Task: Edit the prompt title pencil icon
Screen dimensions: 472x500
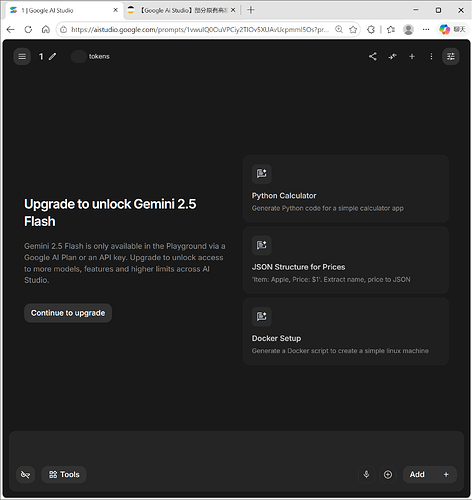Action: (52, 56)
